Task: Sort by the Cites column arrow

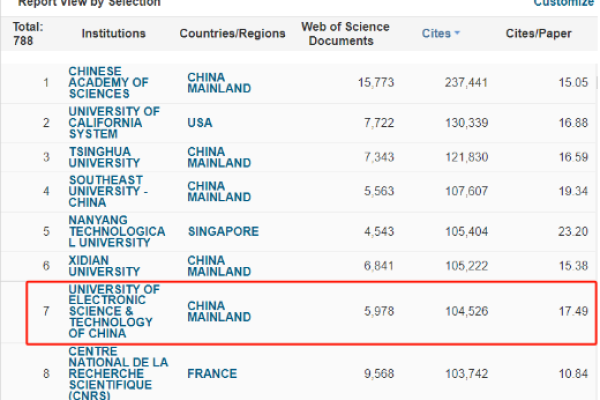Action: (x=457, y=33)
